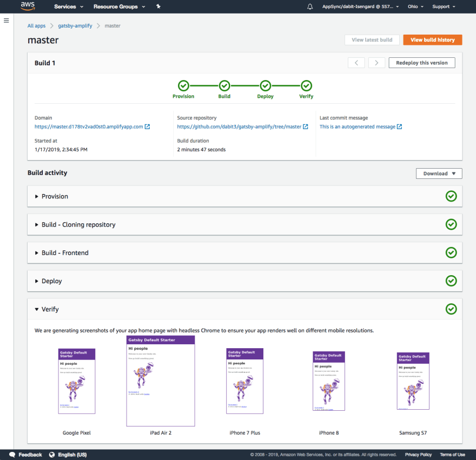Click the 'Build 1' heading
Screen dimensions: 476x460
coord(45,63)
